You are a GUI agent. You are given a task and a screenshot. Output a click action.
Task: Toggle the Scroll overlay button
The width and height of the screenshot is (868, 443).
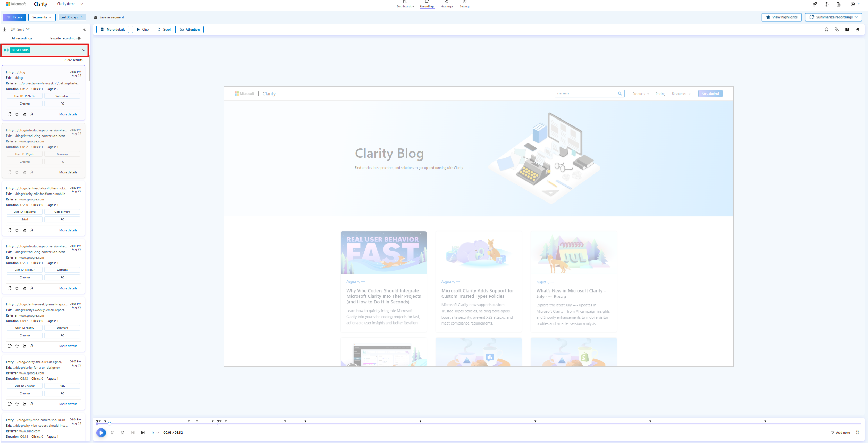(165, 30)
